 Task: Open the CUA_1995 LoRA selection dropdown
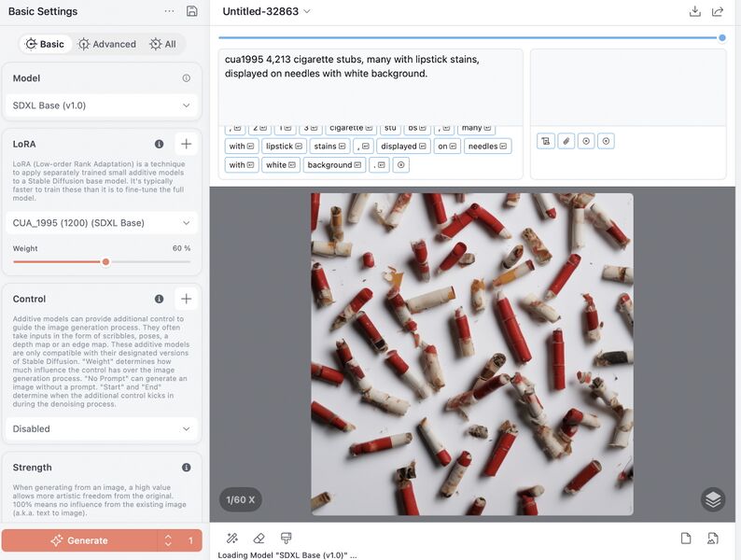point(101,223)
